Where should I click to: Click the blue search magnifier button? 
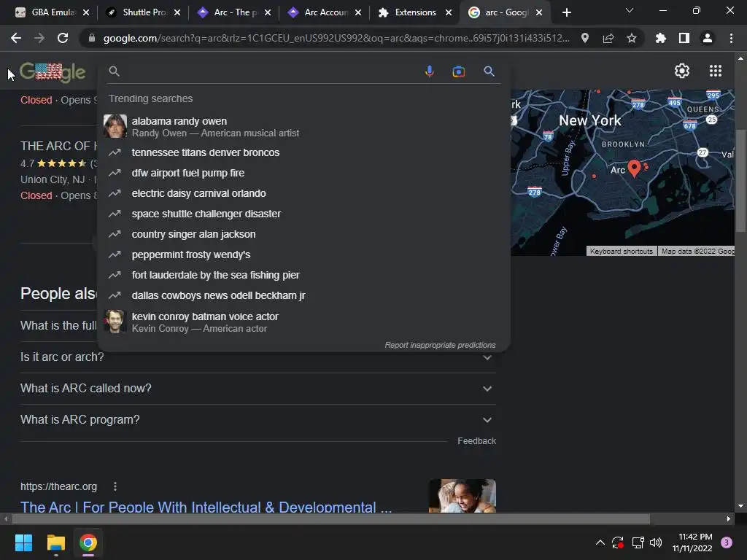click(x=489, y=71)
